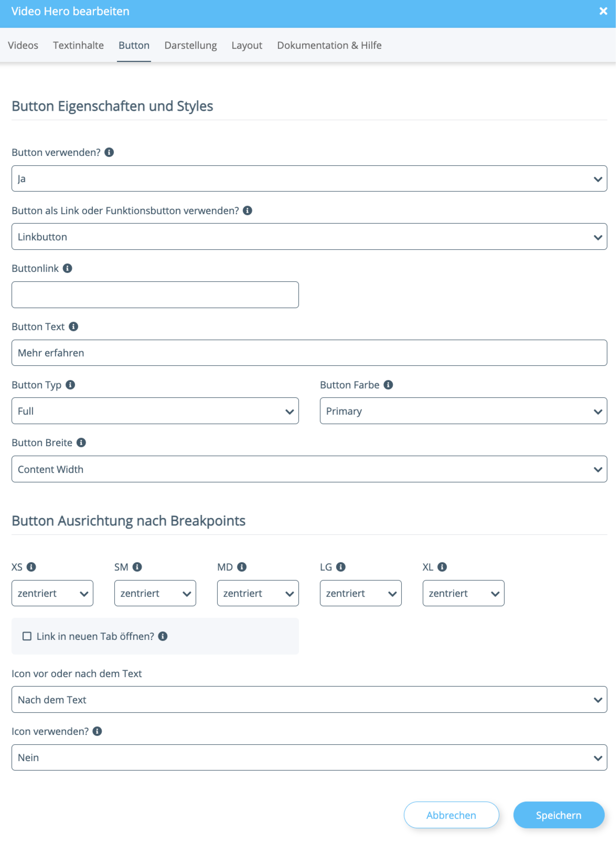Close the Video Hero bearbeiten dialog
616x843 pixels.
coord(603,11)
